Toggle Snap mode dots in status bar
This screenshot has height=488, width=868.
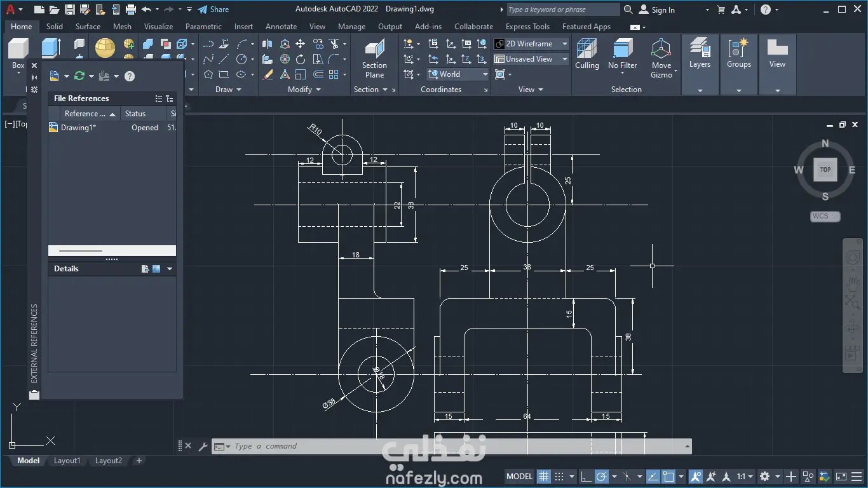pos(559,476)
